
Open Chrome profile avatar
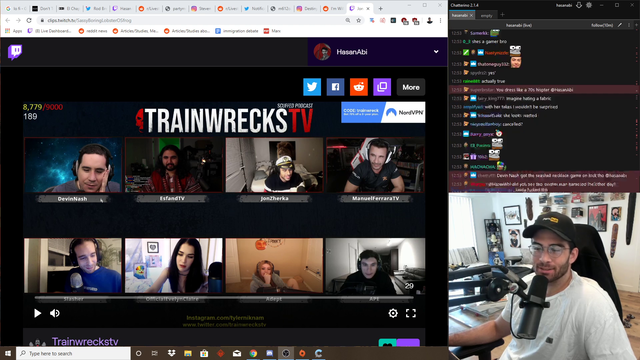coord(429,20)
